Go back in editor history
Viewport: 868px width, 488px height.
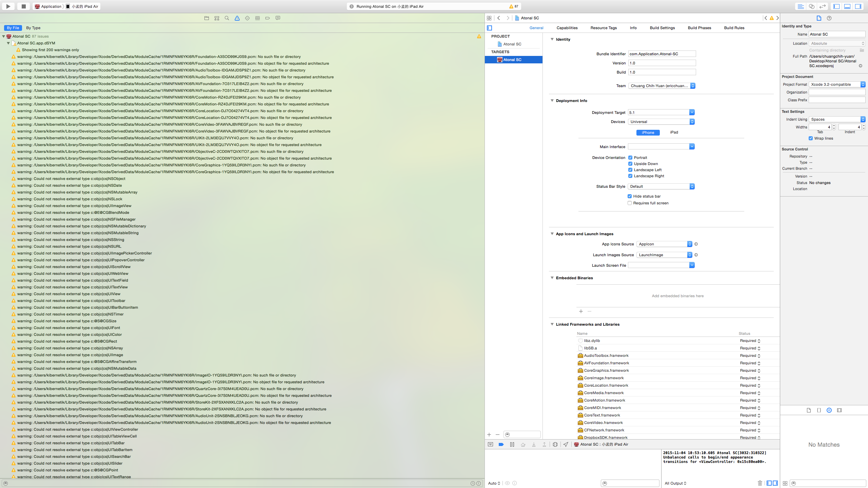tap(499, 18)
